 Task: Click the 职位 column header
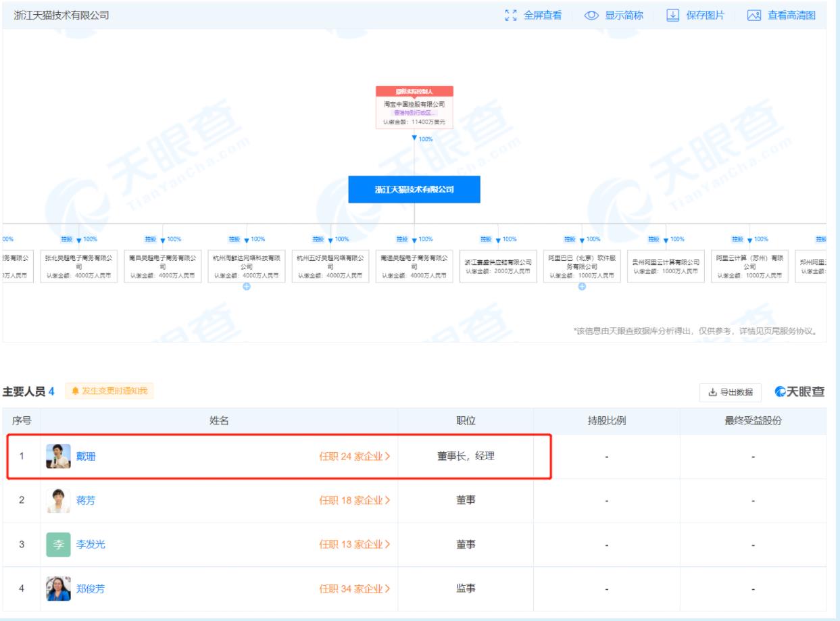pos(466,421)
